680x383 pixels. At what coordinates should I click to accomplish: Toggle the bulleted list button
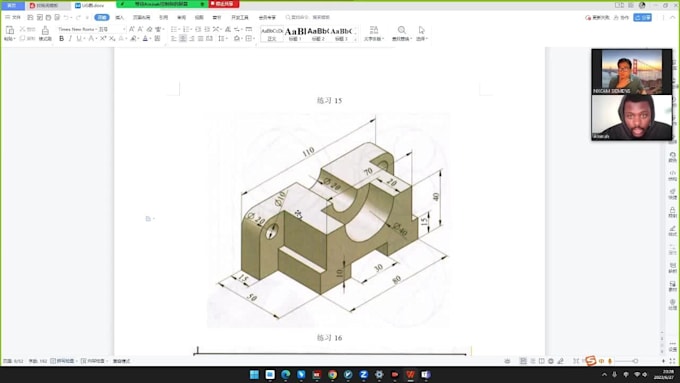tap(174, 29)
